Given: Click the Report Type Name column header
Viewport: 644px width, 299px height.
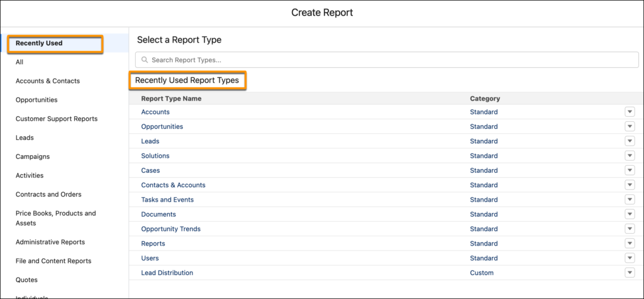Looking at the screenshot, I should (171, 99).
